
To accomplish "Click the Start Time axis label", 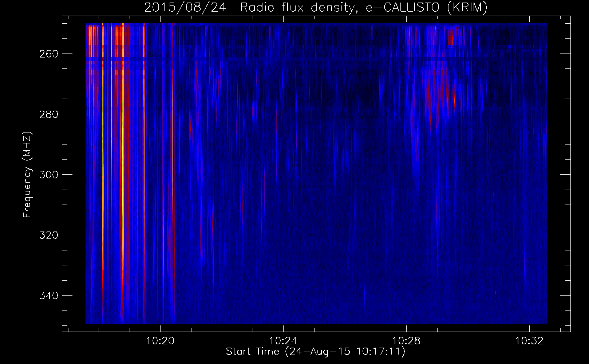I will tap(316, 352).
